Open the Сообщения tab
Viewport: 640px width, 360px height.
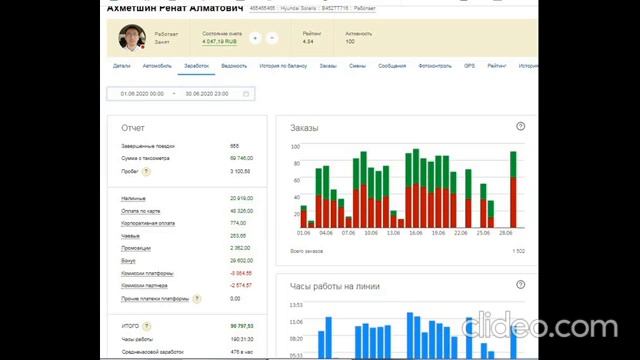392,66
